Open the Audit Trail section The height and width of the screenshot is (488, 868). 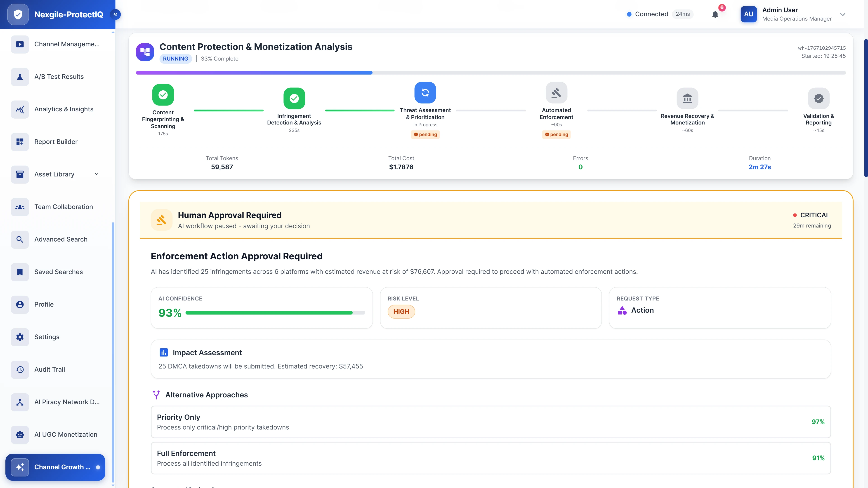[x=49, y=369]
